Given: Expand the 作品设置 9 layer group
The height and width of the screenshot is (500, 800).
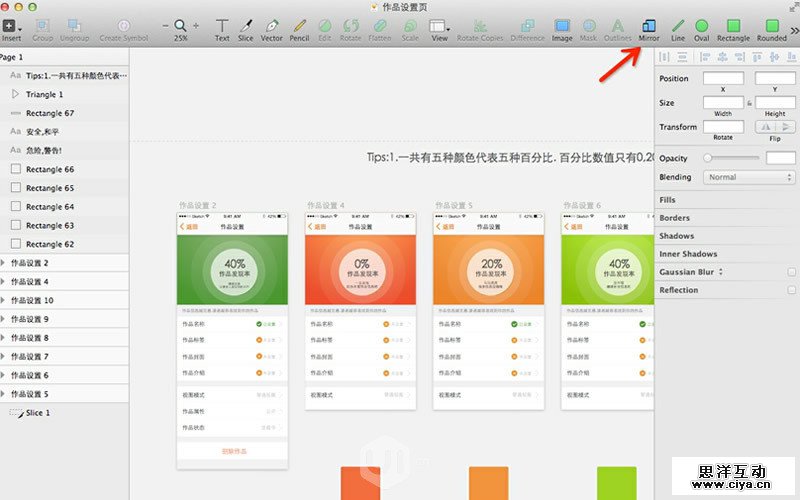Looking at the screenshot, I should pyautogui.click(x=3, y=319).
